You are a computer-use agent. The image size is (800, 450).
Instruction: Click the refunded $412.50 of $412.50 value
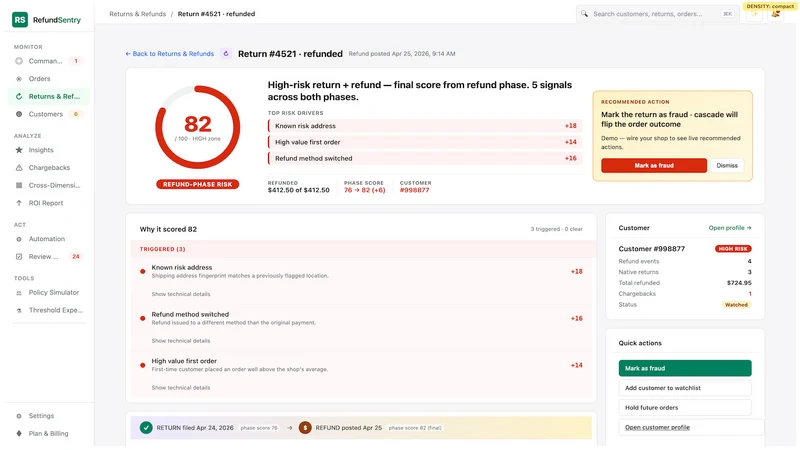tap(298, 190)
